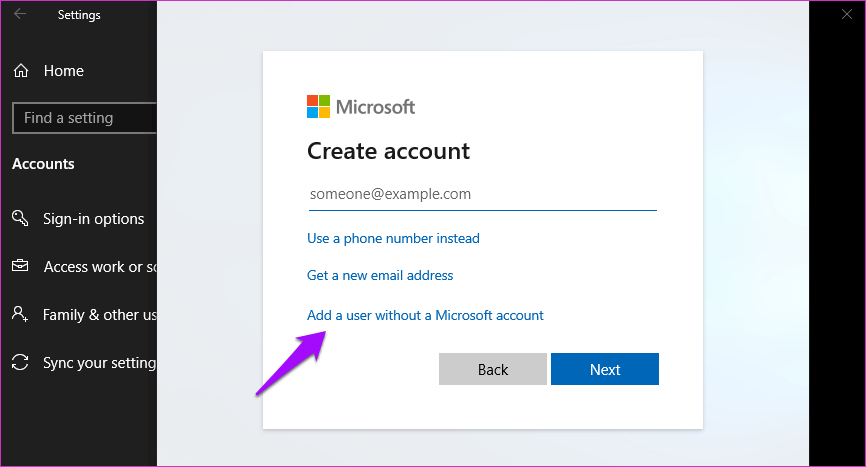Click Get a new email address
866x467 pixels.
pos(380,275)
